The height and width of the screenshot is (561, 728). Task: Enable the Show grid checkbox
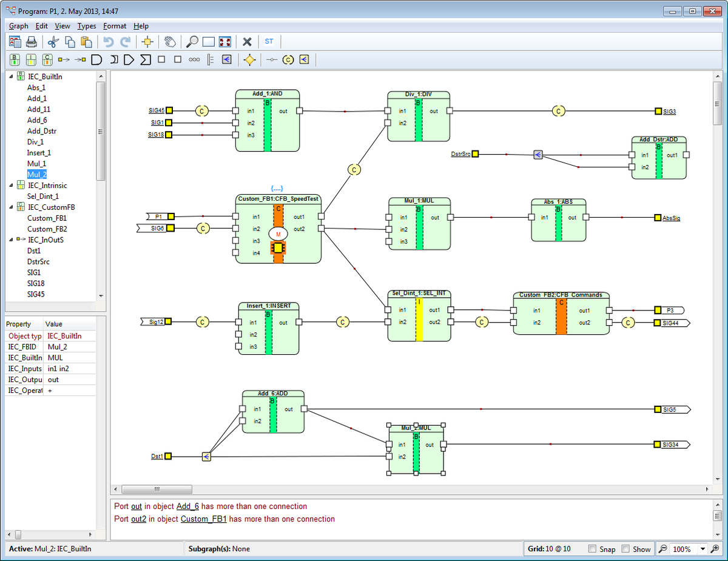(x=627, y=549)
